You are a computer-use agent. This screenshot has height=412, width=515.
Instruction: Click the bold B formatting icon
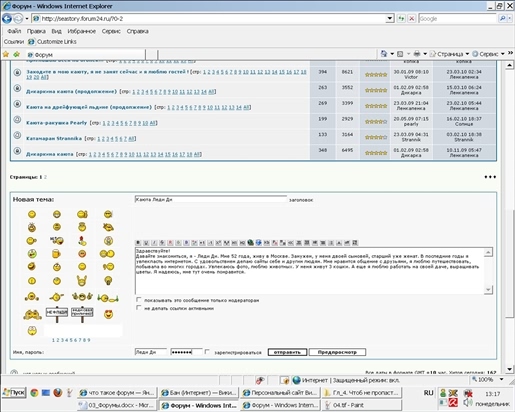coord(138,243)
